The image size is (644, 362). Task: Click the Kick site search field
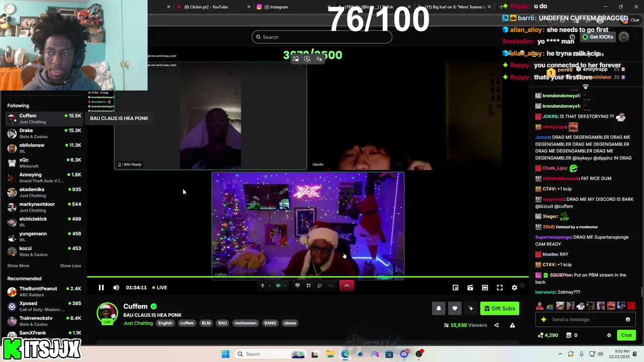pyautogui.click(x=322, y=37)
